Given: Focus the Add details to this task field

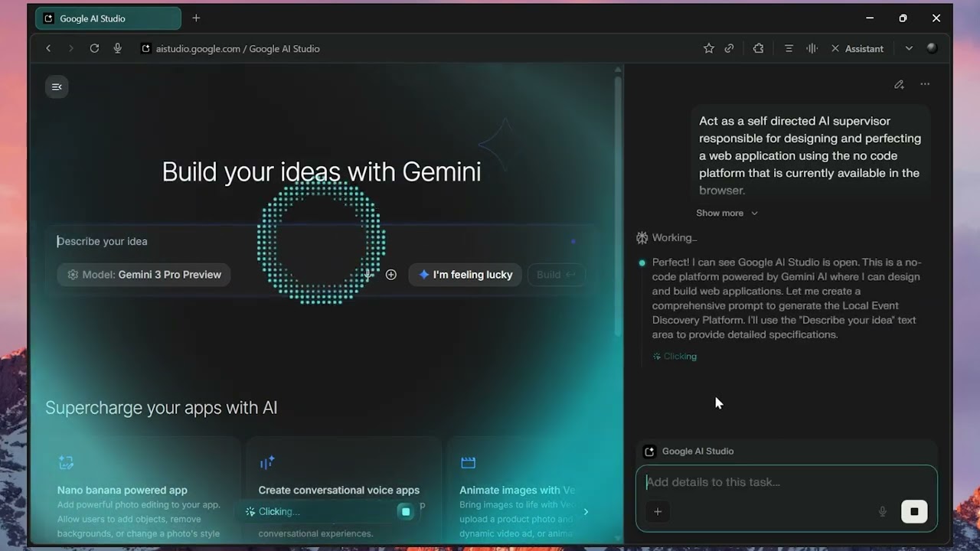Looking at the screenshot, I should [786, 482].
